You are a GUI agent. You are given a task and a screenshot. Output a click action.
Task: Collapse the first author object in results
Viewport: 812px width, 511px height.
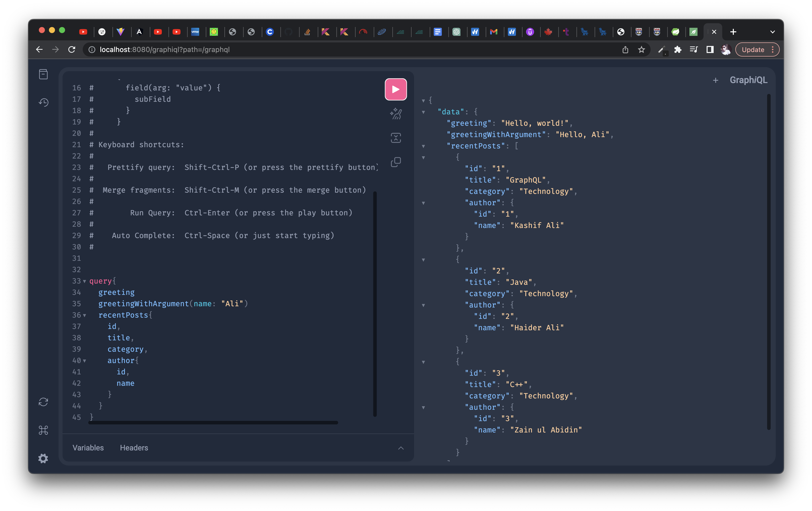pos(423,203)
